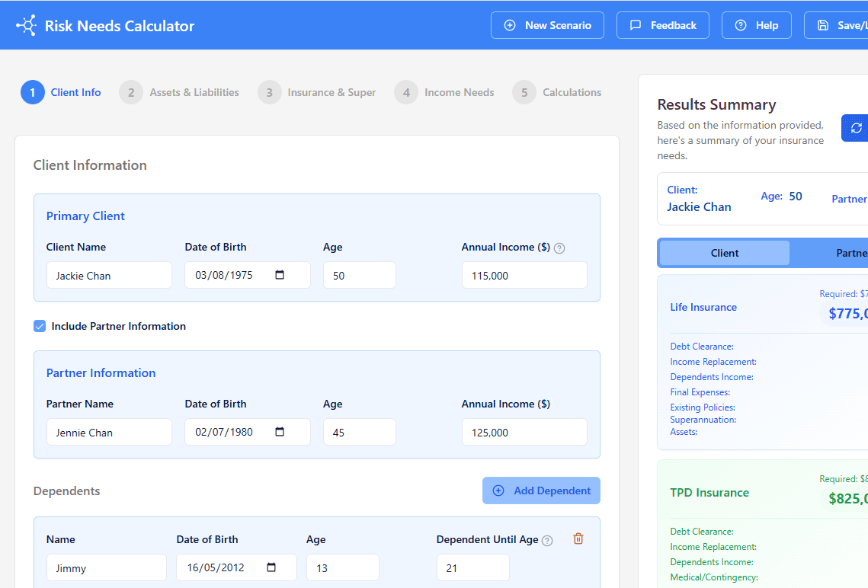Uncheck Include Partner Information checkbox

(x=40, y=326)
